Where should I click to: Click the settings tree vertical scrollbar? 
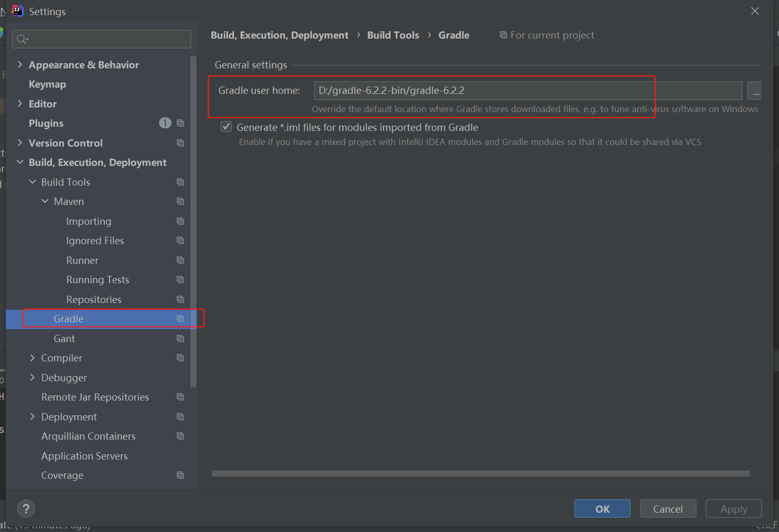click(193, 222)
